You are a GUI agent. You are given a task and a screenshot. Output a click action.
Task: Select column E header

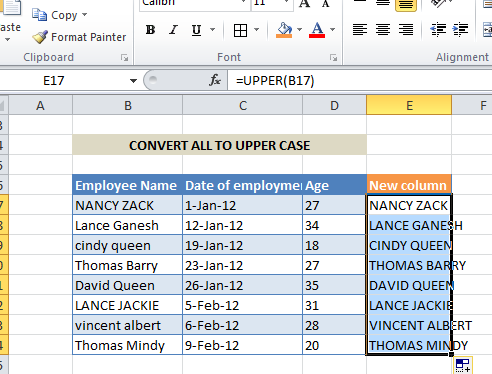409,106
